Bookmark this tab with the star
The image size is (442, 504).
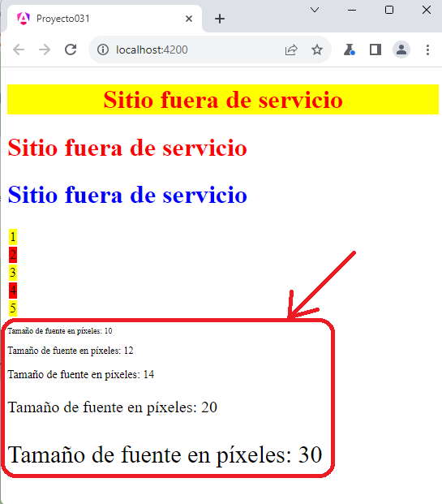click(317, 50)
